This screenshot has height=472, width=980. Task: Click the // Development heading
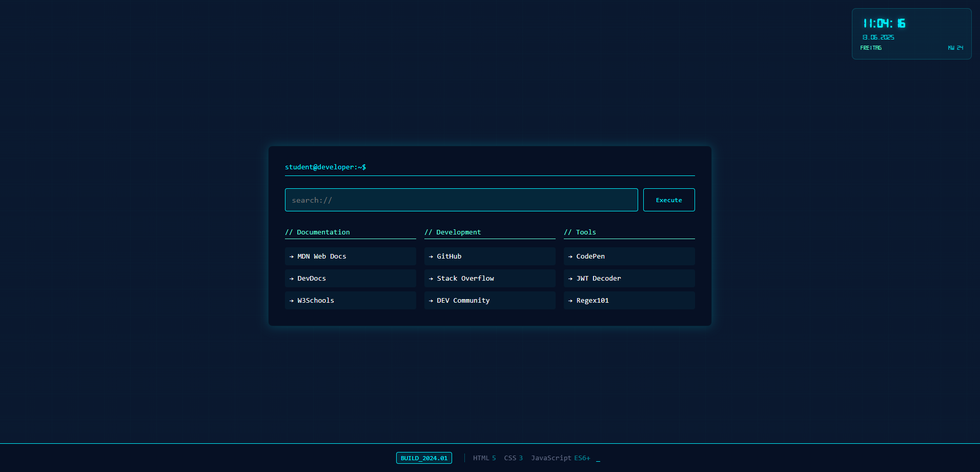(x=453, y=232)
